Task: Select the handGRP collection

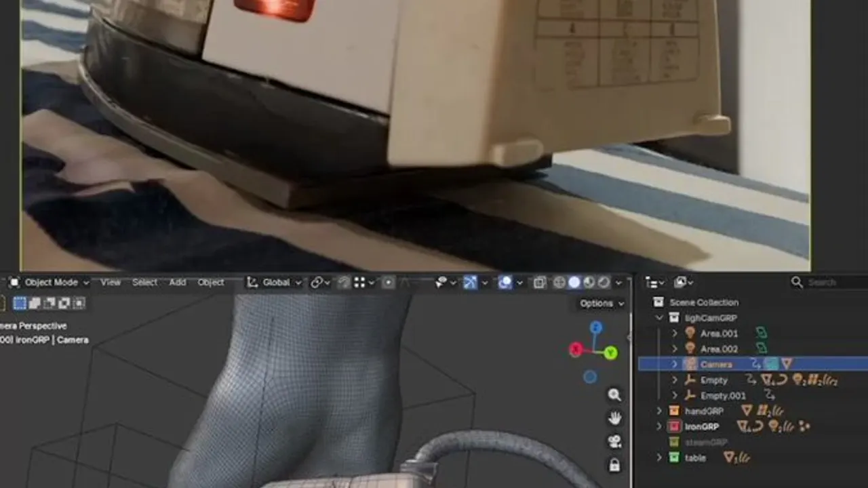Action: 703,411
